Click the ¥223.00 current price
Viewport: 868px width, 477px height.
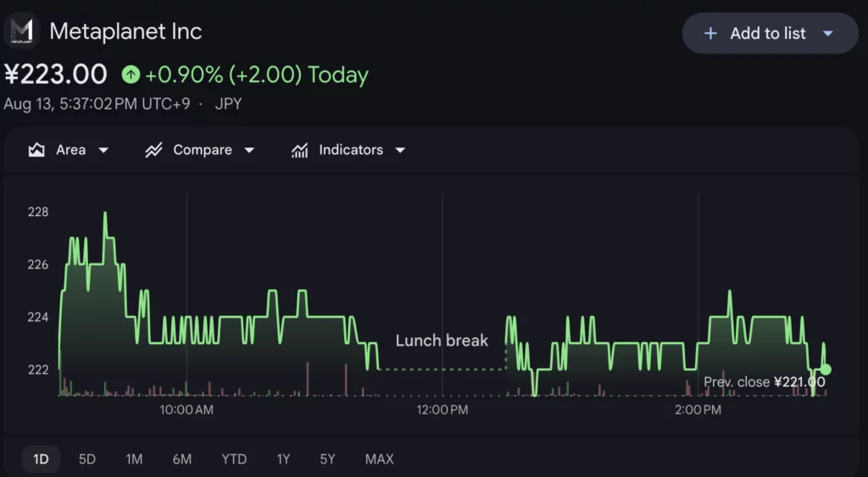(55, 75)
